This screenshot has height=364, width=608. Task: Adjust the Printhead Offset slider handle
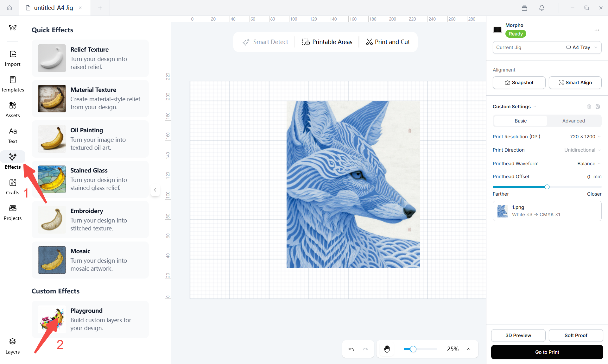pyautogui.click(x=547, y=187)
